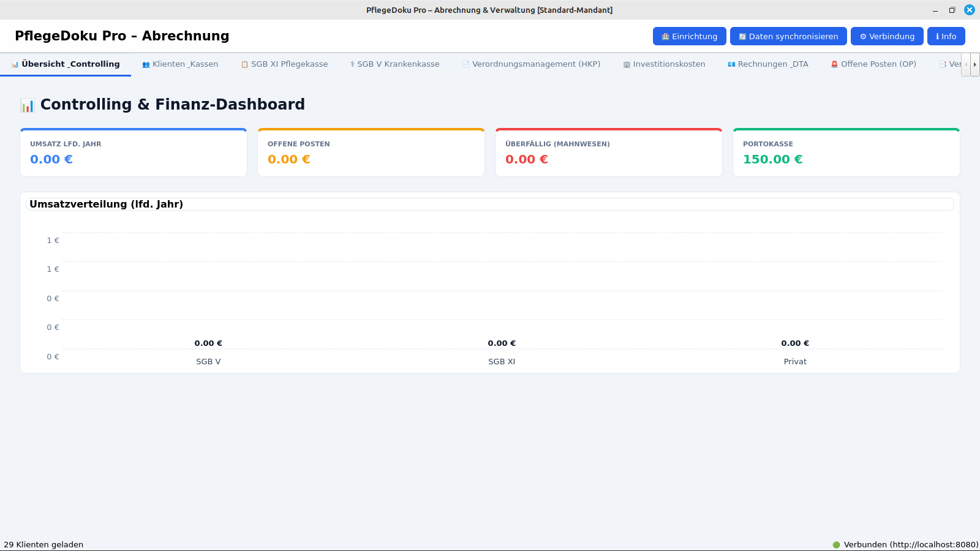Click the gear icon on Verbindung
Image resolution: width=980 pixels, height=551 pixels.
pos(863,37)
